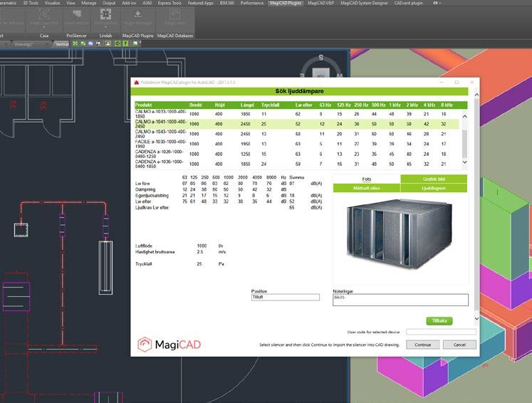Open the Express Tools ribbon tab
This screenshot has height=403, width=532.
169,3
